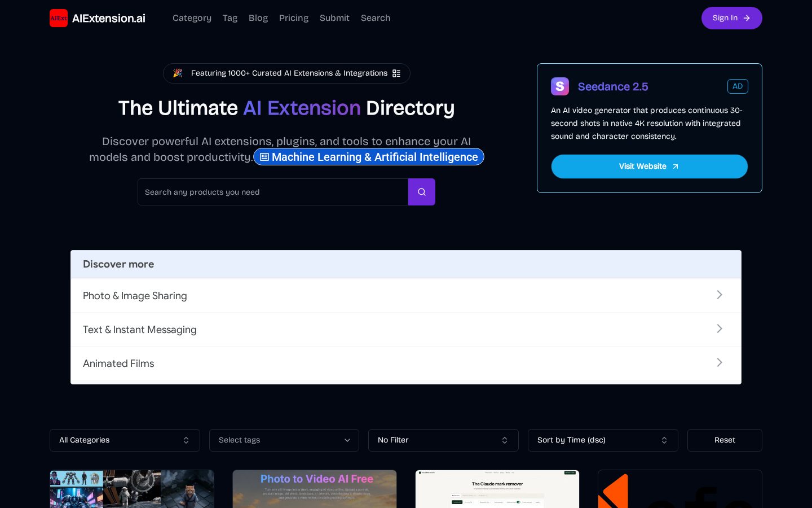
Task: Open the Search nav item
Action: coord(376,18)
